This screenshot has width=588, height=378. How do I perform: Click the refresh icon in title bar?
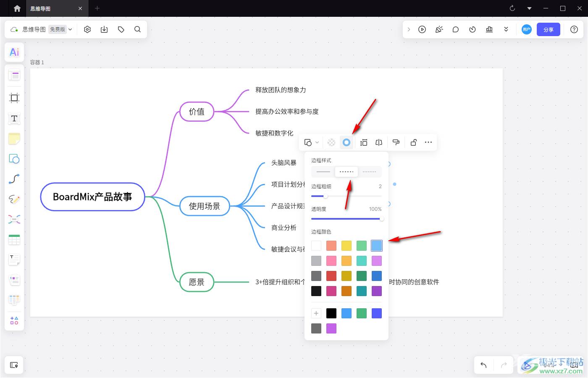(x=512, y=8)
